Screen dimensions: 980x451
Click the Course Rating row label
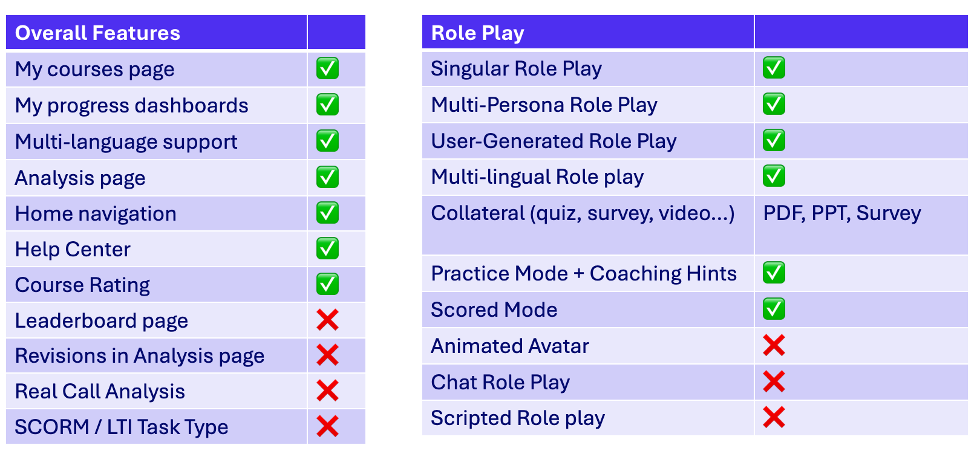pos(82,285)
